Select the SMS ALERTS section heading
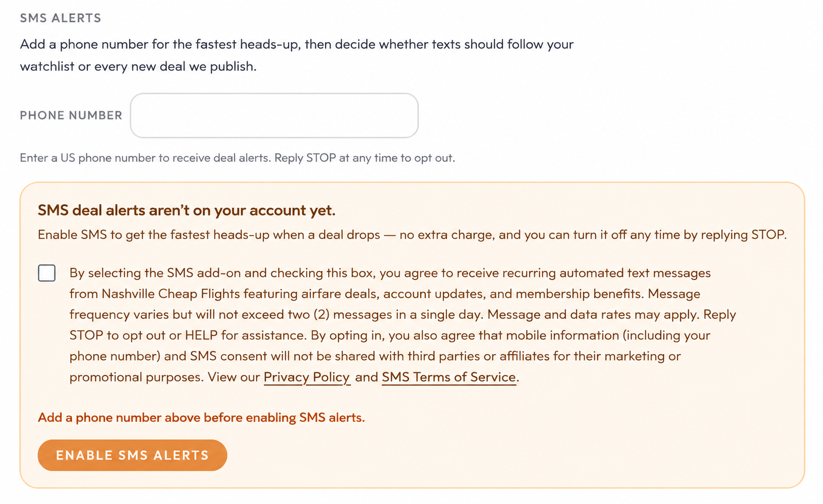This screenshot has height=504, width=823. point(61,18)
